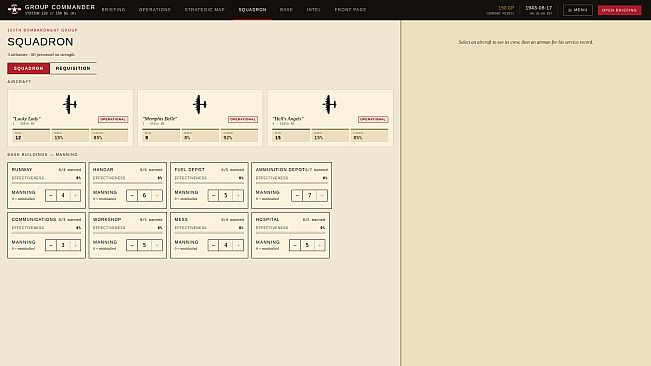This screenshot has width=651, height=366.
Task: Select the Squadron sub-tab
Action: coord(28,68)
